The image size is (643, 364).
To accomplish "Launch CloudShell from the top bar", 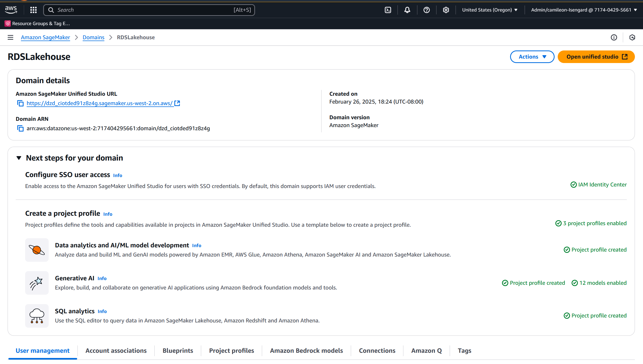I will [x=388, y=10].
